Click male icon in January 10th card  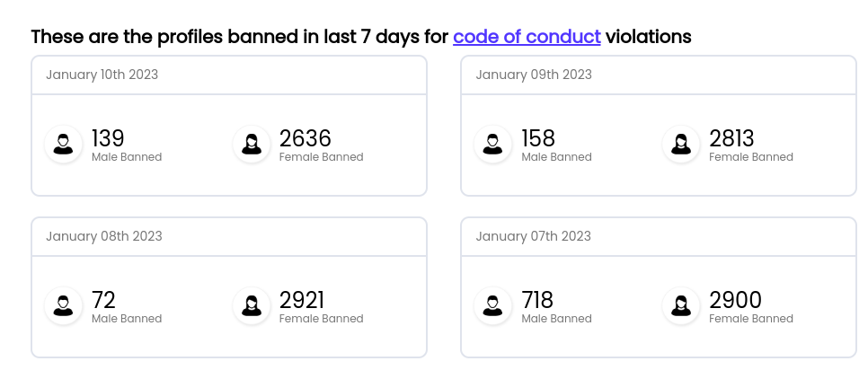tap(63, 144)
